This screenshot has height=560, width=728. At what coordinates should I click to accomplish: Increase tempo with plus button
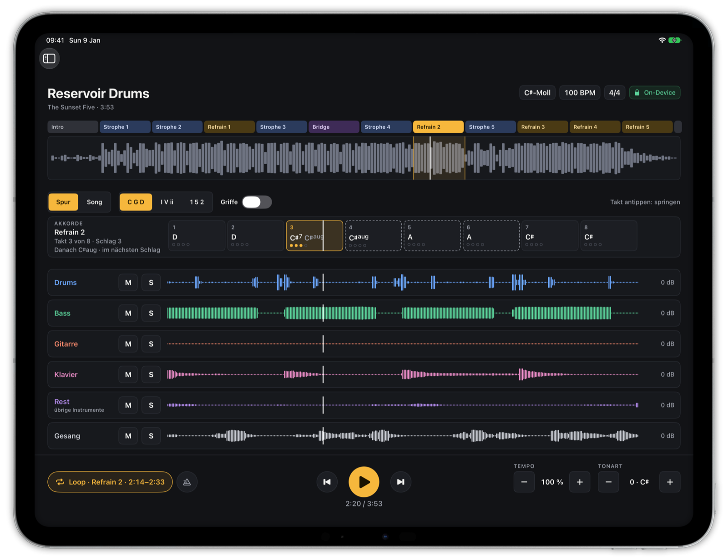pyautogui.click(x=580, y=482)
